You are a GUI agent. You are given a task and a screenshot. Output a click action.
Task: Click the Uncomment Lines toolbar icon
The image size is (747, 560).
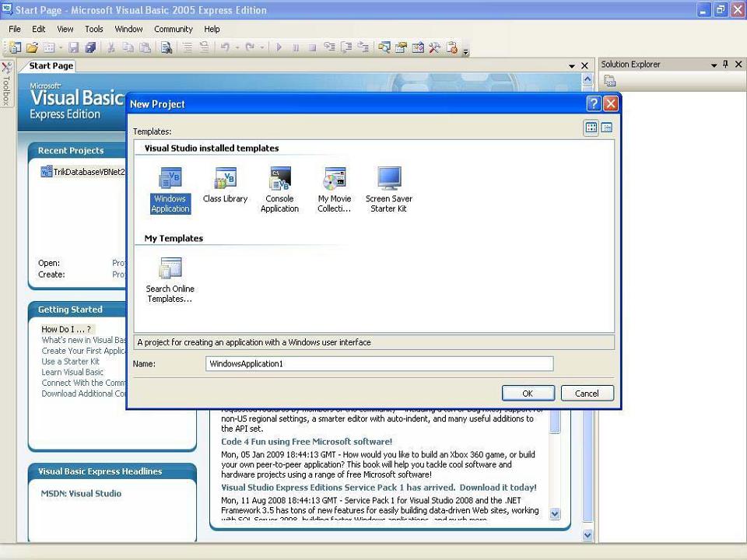[x=205, y=47]
